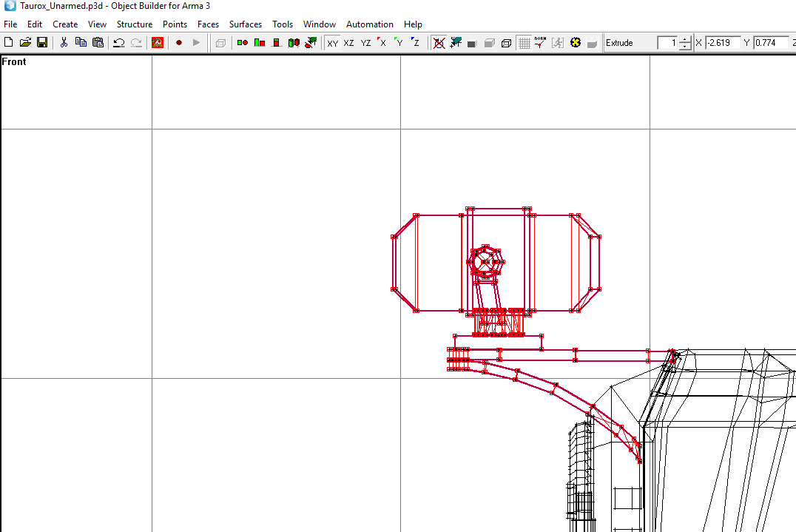Cut selection with the scissors icon
This screenshot has height=532, width=796.
(64, 43)
